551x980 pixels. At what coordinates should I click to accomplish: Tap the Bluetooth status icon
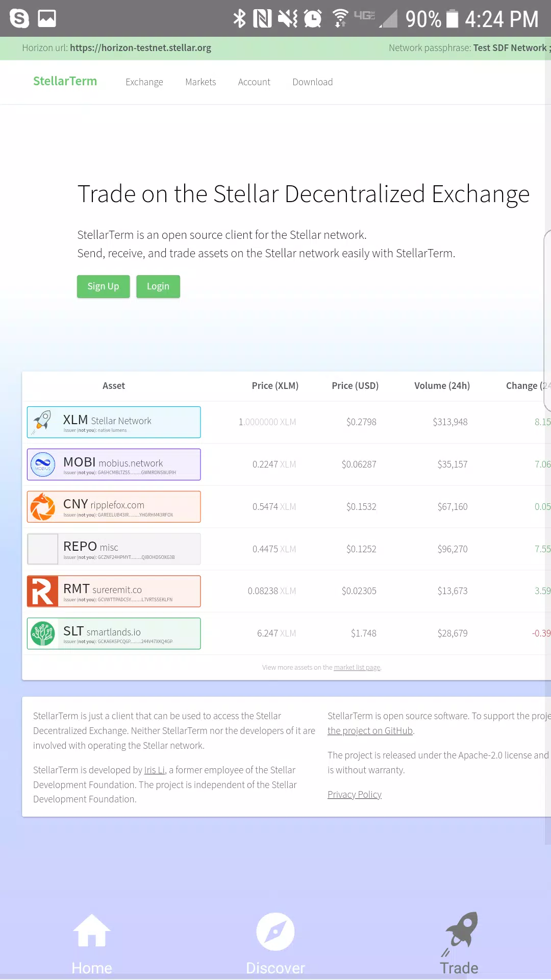(239, 18)
